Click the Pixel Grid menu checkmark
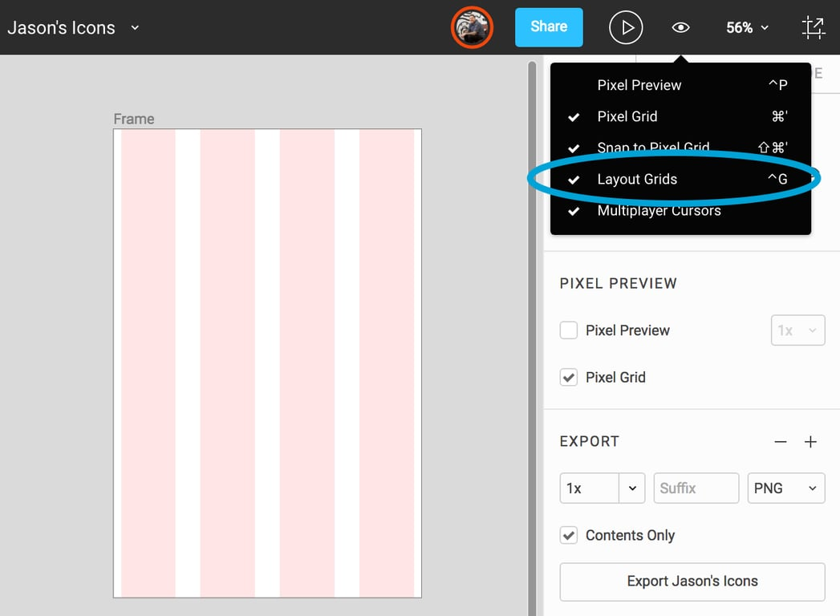 click(x=574, y=117)
